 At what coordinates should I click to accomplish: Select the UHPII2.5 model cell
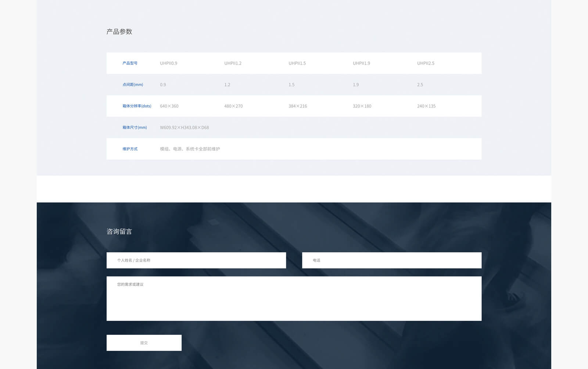426,63
